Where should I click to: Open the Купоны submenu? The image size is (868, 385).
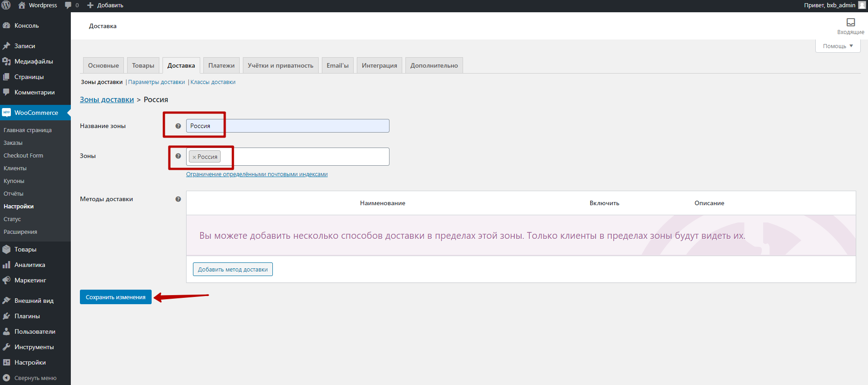coord(14,181)
